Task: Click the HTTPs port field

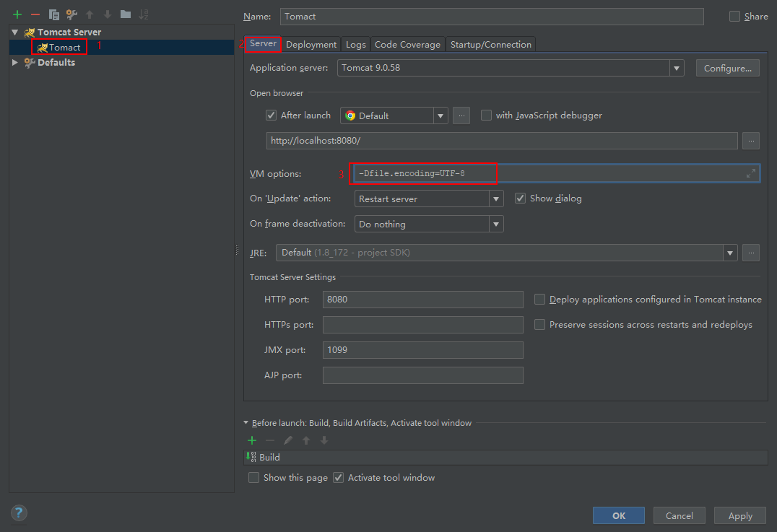Action: [422, 324]
